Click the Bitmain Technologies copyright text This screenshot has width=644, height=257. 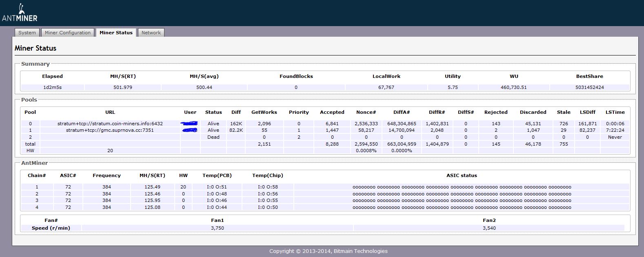click(x=328, y=251)
